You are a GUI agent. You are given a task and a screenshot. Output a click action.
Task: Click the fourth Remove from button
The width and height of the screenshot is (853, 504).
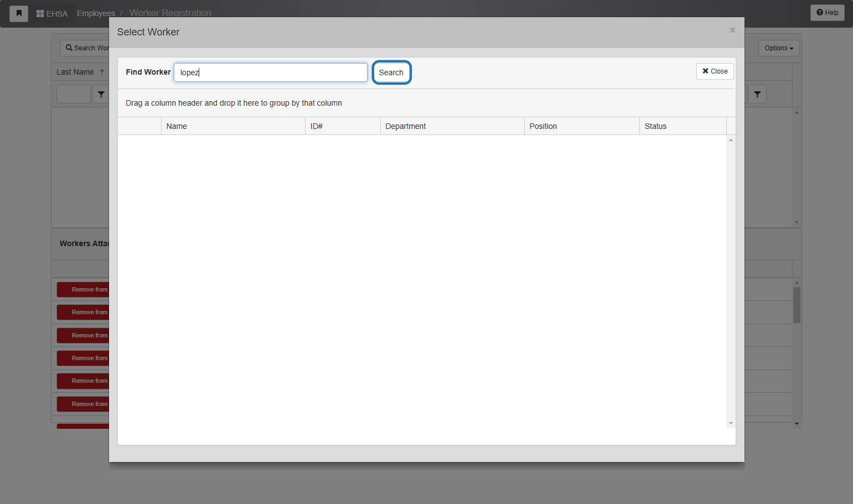pos(83,358)
